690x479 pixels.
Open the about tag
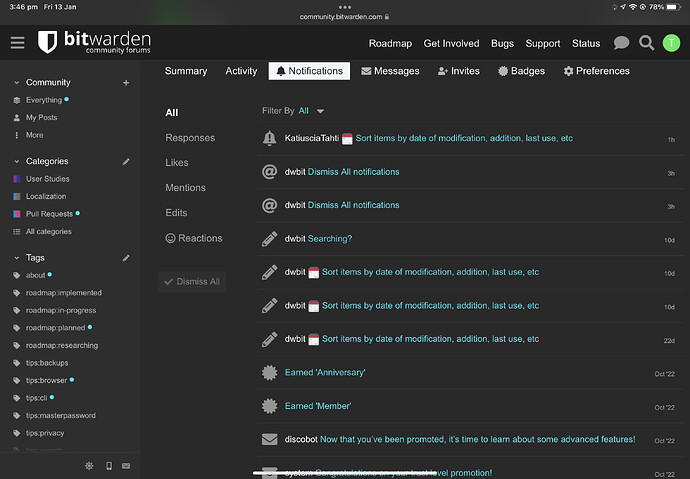(x=35, y=275)
